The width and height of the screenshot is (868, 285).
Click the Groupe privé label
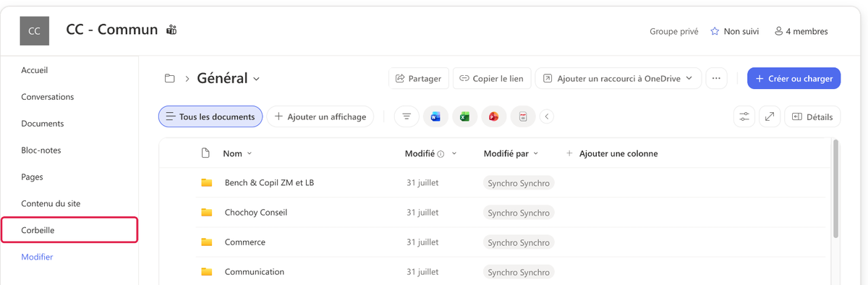[x=674, y=31]
